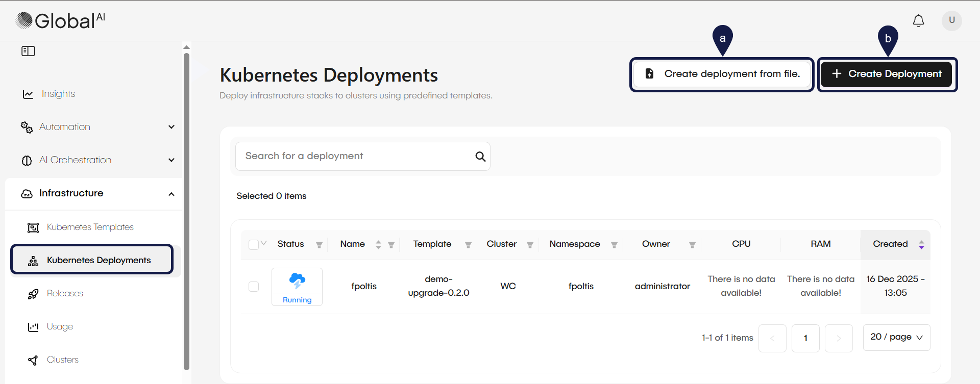The image size is (980, 384).
Task: Click the notification bell icon
Action: (x=918, y=21)
